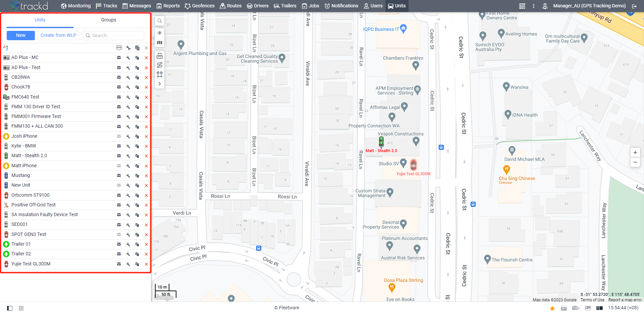Image resolution: width=644 pixels, height=314 pixels.
Task: Log out using the exit icon
Action: pyautogui.click(x=634, y=6)
